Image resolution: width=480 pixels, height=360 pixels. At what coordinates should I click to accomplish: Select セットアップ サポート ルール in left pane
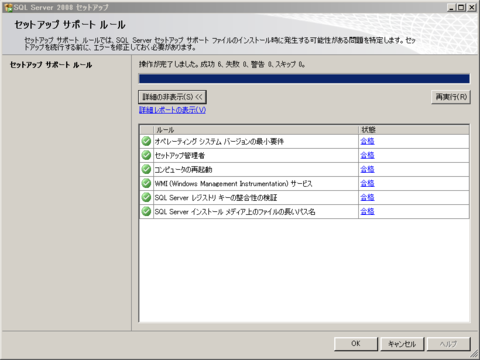(51, 65)
